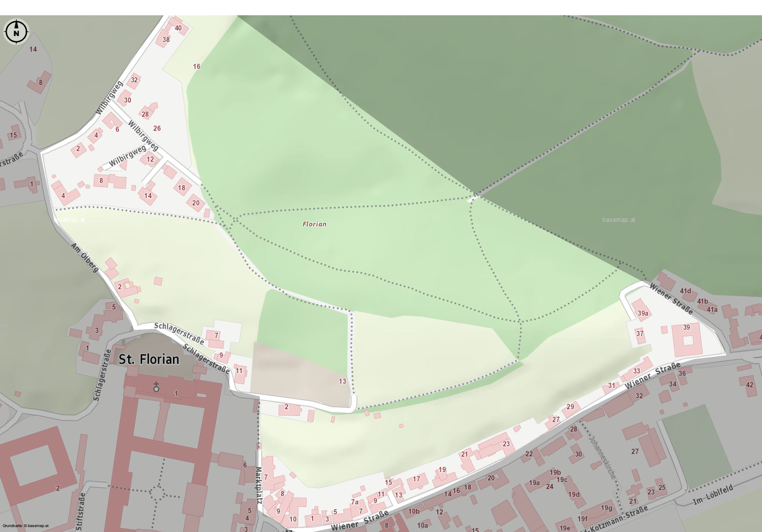Select parcel number 13 near brown field

(342, 381)
